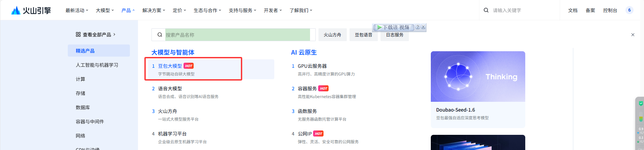Expand the 最新活动 dropdown menu
This screenshot has width=644, height=150.
(77, 10)
